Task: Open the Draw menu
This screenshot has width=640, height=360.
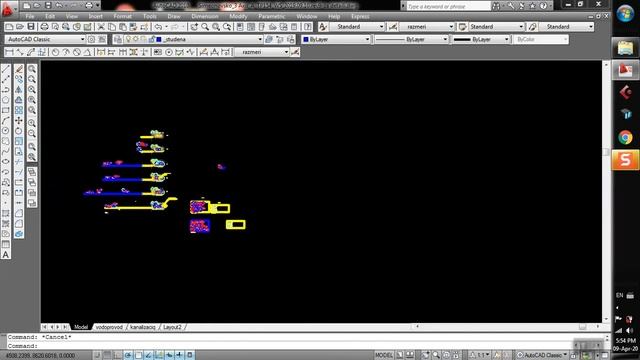Action: 174,16
